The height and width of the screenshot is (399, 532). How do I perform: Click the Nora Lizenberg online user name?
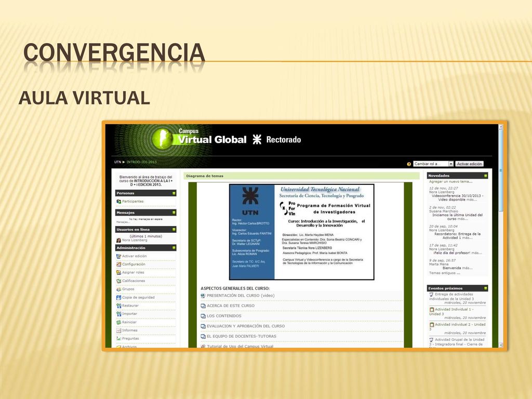tap(135, 240)
